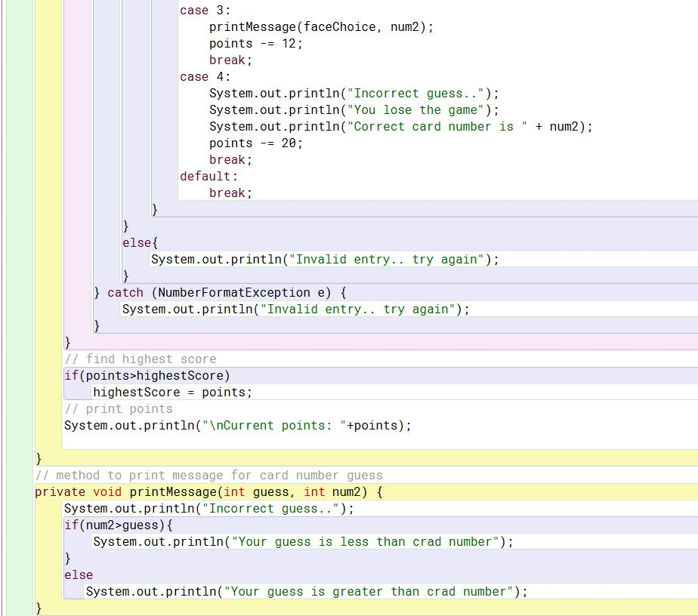This screenshot has height=616, width=698.
Task: Click the Current points println statement
Action: pyautogui.click(x=238, y=425)
